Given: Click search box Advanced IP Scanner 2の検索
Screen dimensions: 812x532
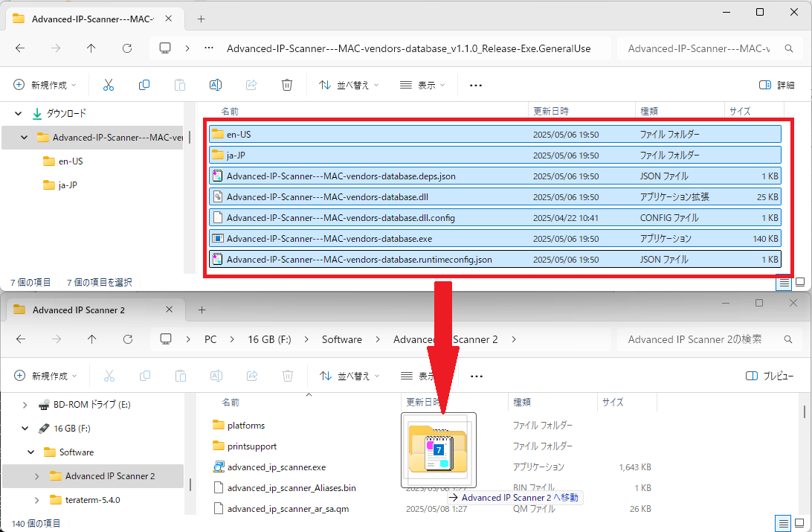Looking at the screenshot, I should point(711,340).
